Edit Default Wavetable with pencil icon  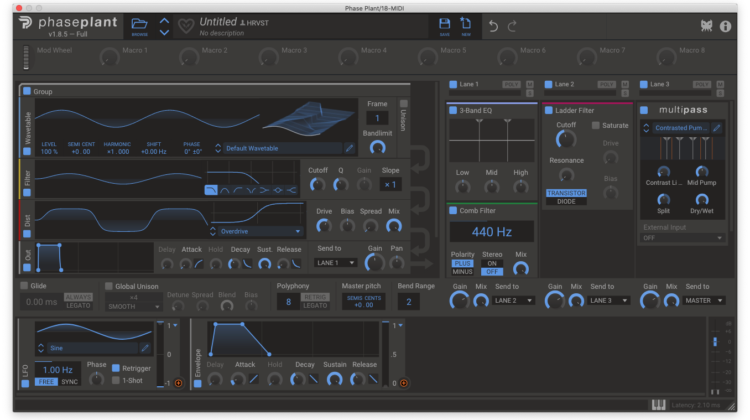coord(349,148)
